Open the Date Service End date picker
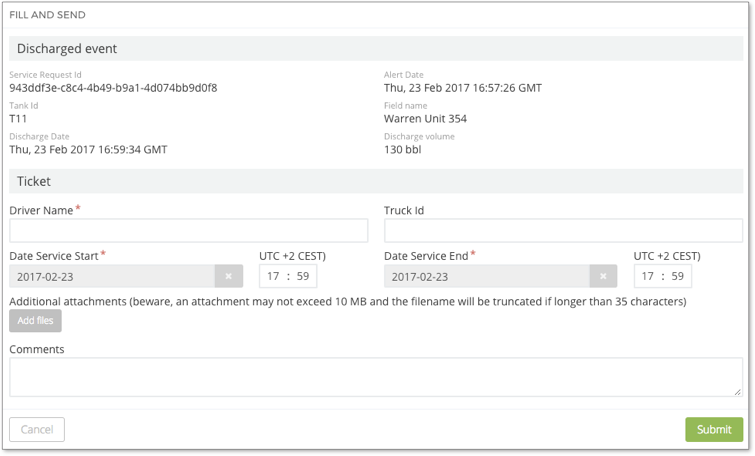755x456 pixels. (x=487, y=276)
